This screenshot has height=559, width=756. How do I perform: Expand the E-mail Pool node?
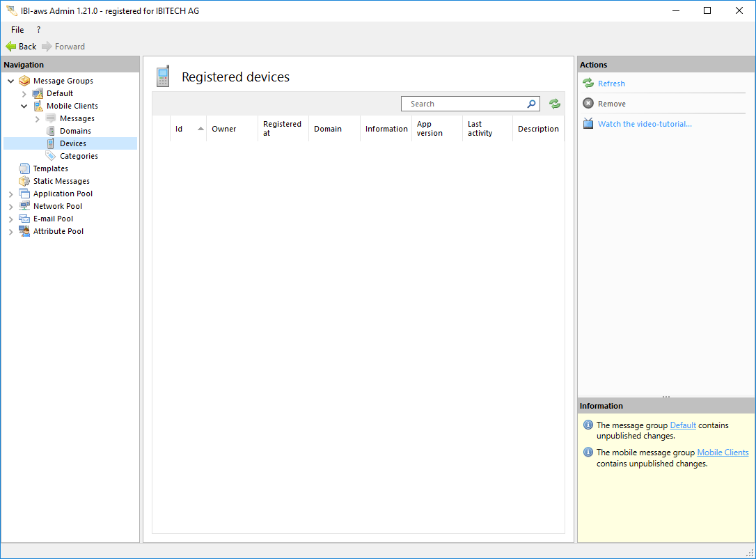coord(11,219)
